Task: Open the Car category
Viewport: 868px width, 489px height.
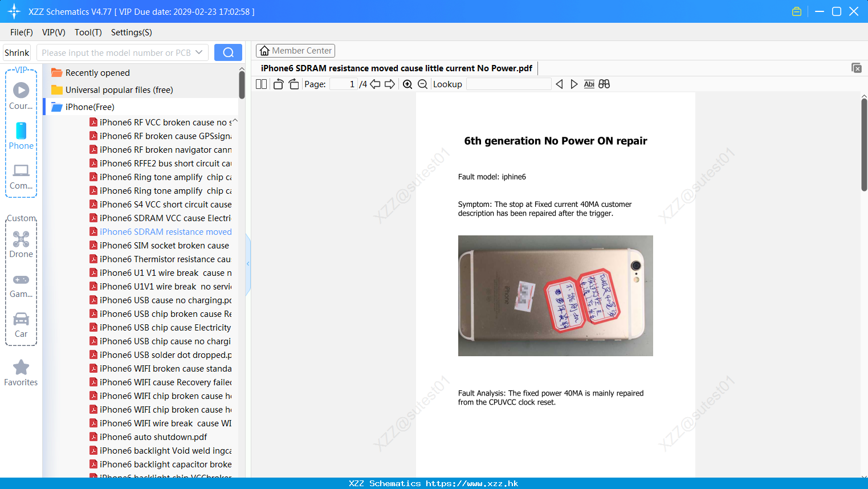Action: click(21, 325)
